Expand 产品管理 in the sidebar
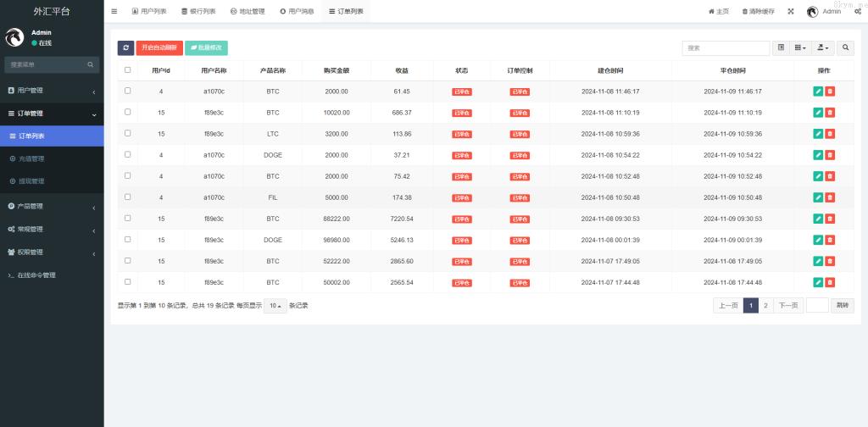This screenshot has width=868, height=427. pyautogui.click(x=51, y=206)
